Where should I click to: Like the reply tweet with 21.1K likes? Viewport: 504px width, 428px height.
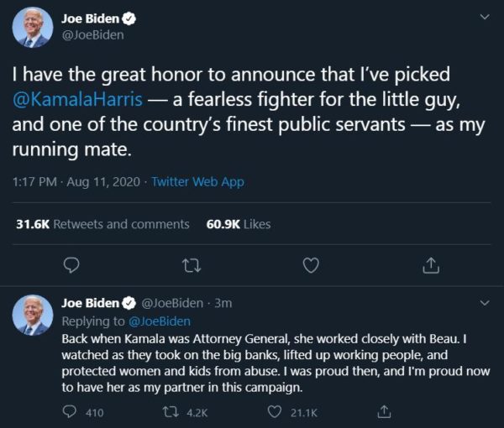click(274, 412)
